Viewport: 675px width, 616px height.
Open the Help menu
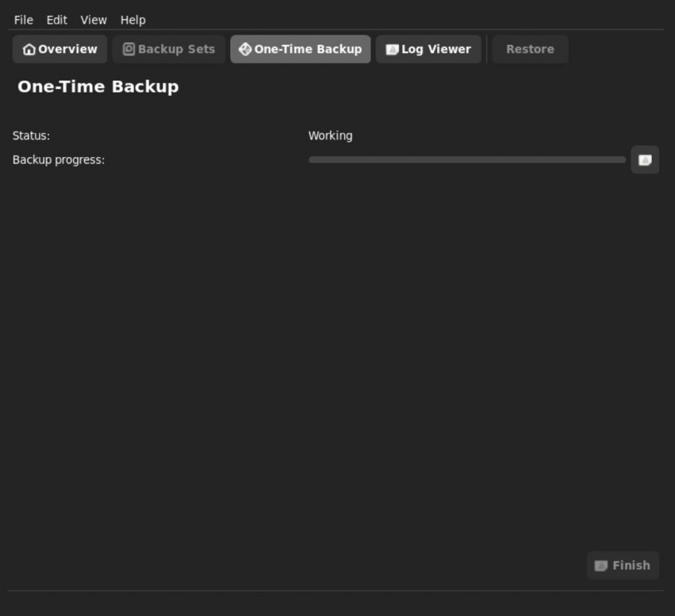coord(132,20)
